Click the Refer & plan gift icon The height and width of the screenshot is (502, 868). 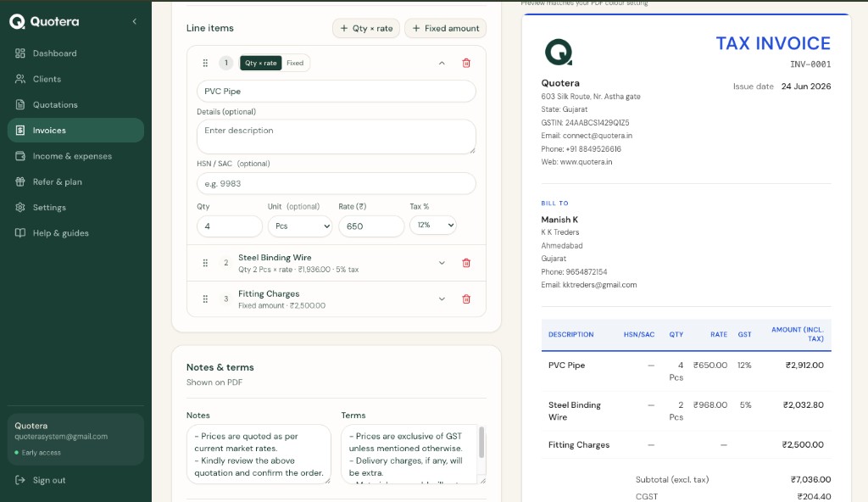[x=20, y=181]
